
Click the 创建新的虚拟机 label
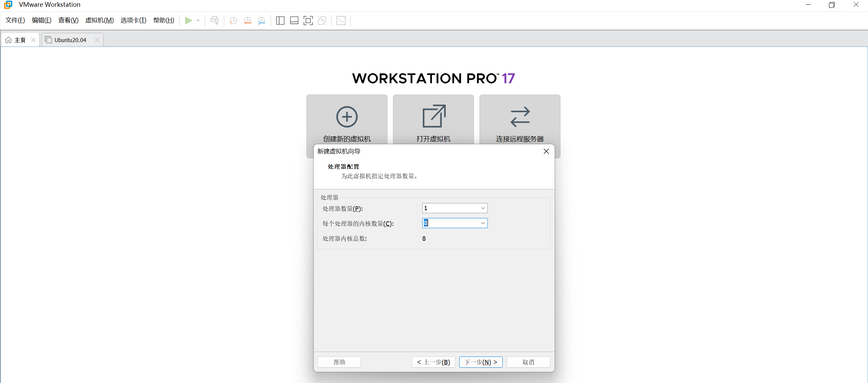pos(347,139)
